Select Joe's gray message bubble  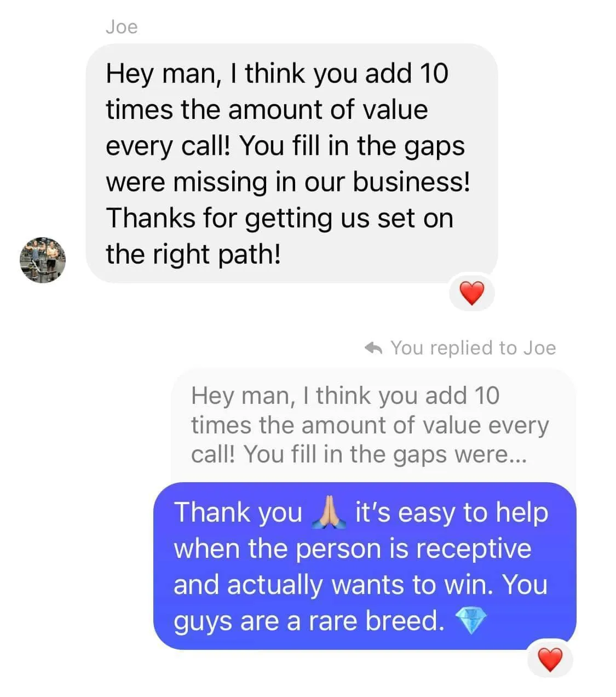point(292,163)
